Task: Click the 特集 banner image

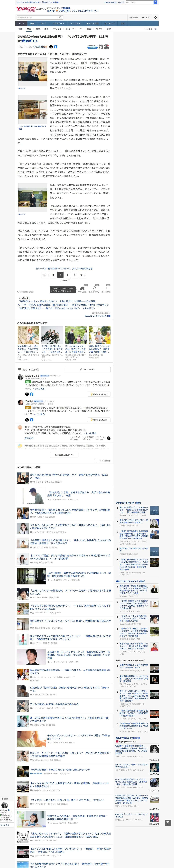Action: pos(98,47)
